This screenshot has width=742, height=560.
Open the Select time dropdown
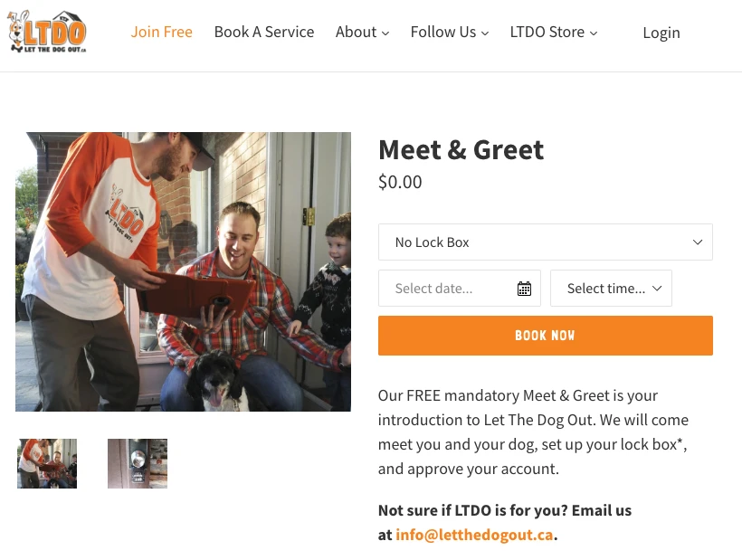pos(611,289)
